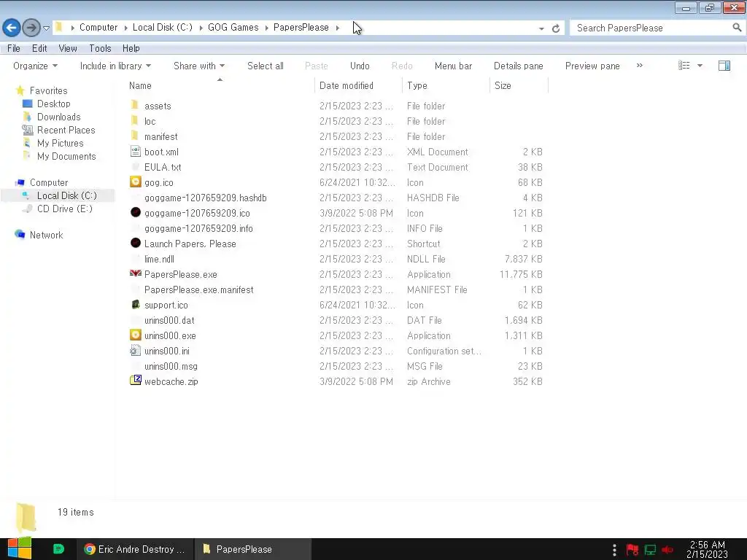This screenshot has height=560, width=747.
Task: Click the Windows Start button
Action: tap(20, 548)
